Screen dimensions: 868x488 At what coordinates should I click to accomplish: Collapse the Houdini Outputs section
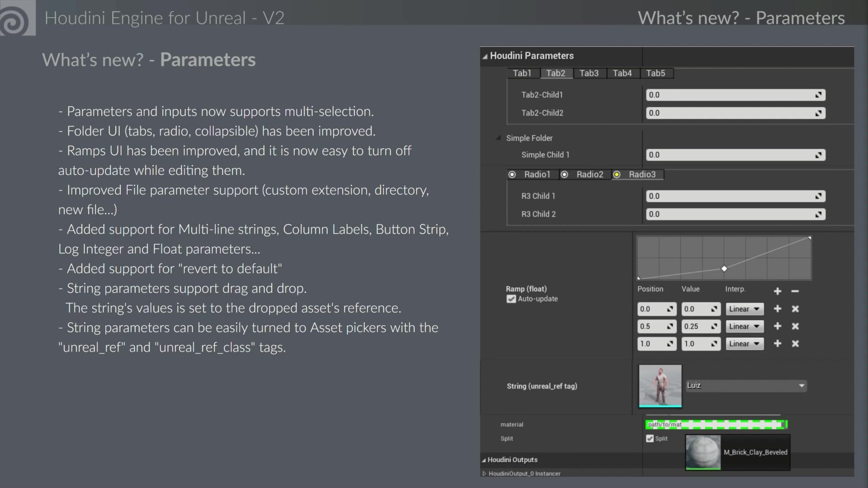[484, 460]
